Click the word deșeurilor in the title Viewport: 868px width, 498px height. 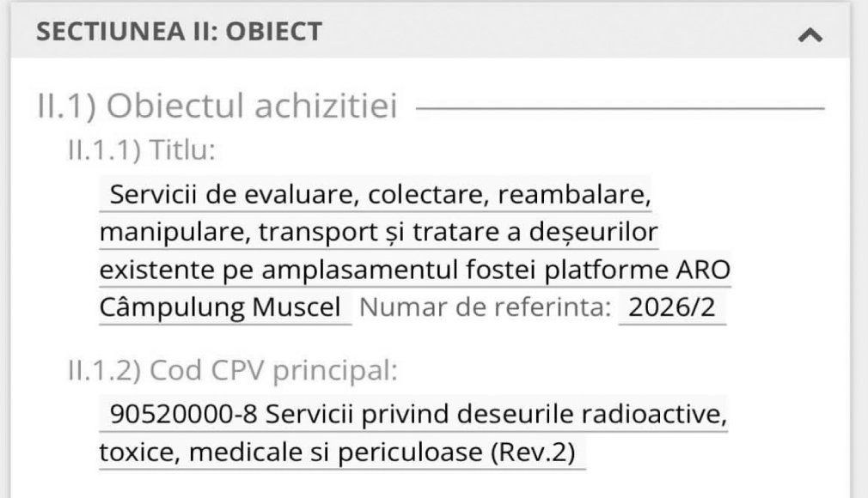tap(593, 233)
